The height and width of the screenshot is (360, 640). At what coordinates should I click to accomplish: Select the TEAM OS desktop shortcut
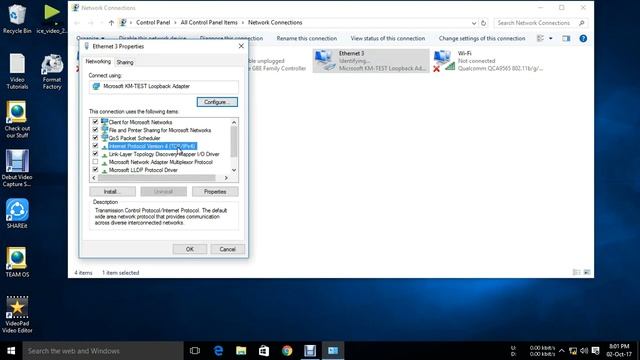pyautogui.click(x=17, y=262)
